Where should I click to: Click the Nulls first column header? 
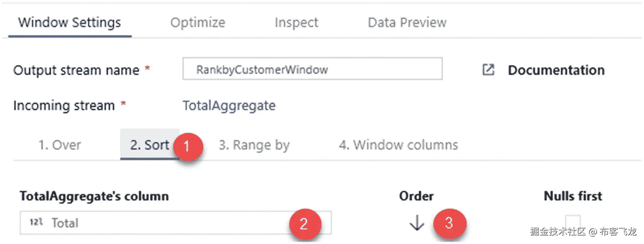[573, 196]
